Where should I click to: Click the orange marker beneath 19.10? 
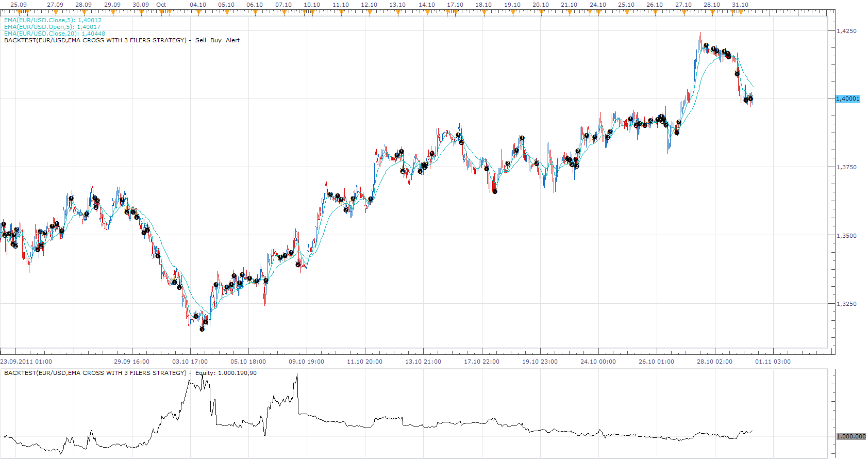[513, 12]
